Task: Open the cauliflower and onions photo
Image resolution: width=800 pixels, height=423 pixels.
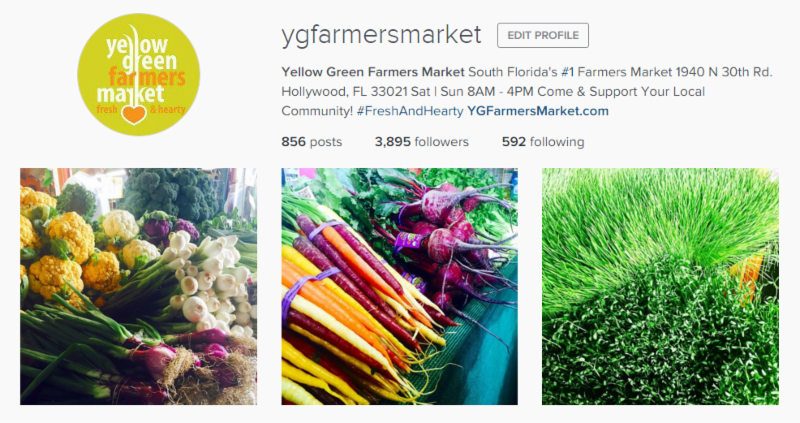Action: click(138, 286)
